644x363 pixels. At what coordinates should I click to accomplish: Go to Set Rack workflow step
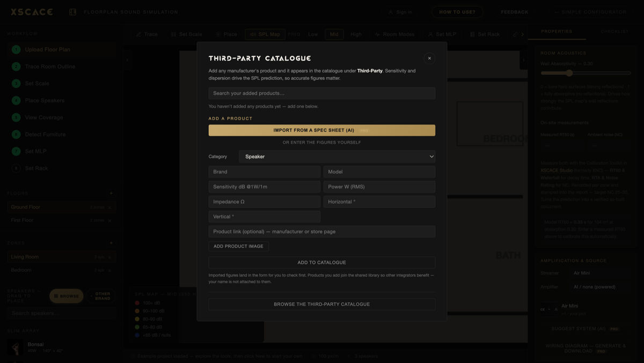click(x=61, y=168)
